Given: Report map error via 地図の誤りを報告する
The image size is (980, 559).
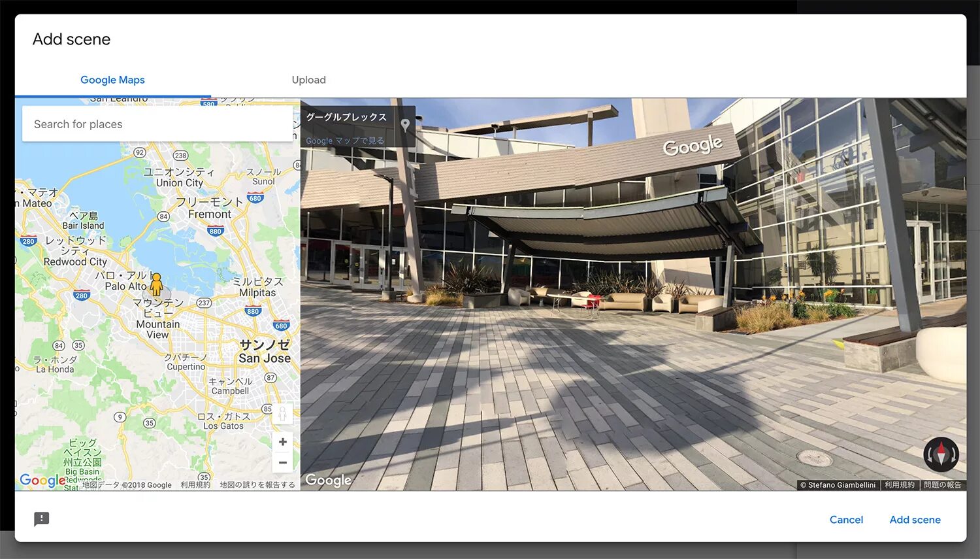Looking at the screenshot, I should click(257, 485).
